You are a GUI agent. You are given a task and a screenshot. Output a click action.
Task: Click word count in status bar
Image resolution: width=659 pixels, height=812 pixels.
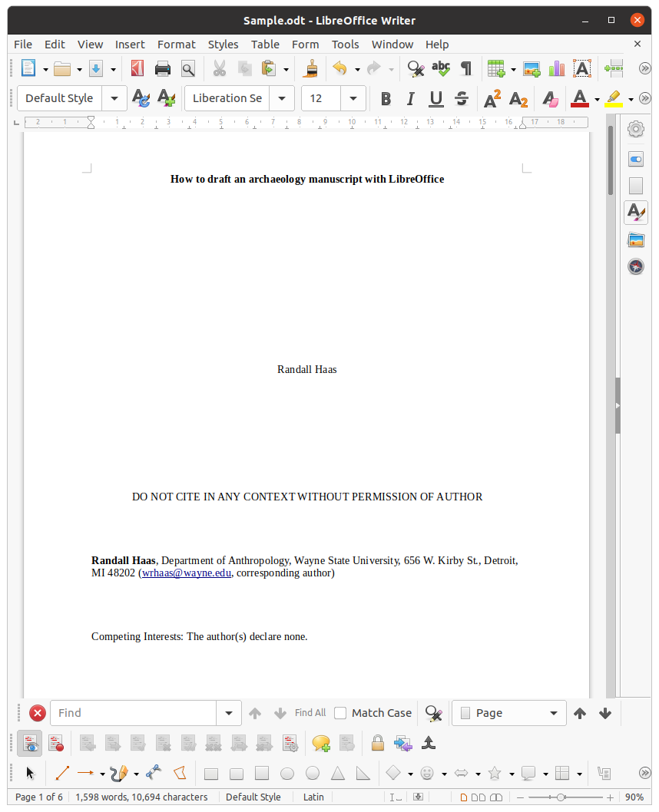141,797
